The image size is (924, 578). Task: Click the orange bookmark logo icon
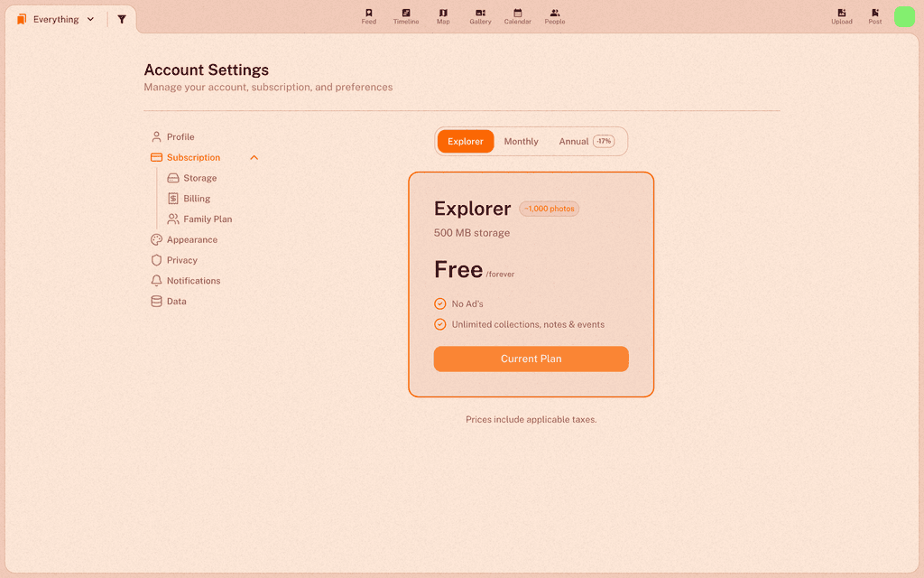(22, 20)
